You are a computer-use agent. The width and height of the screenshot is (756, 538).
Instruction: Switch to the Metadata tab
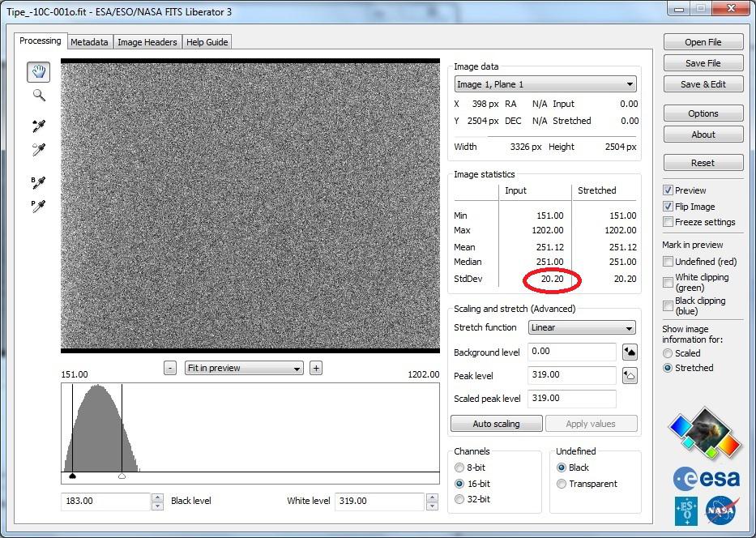click(90, 42)
